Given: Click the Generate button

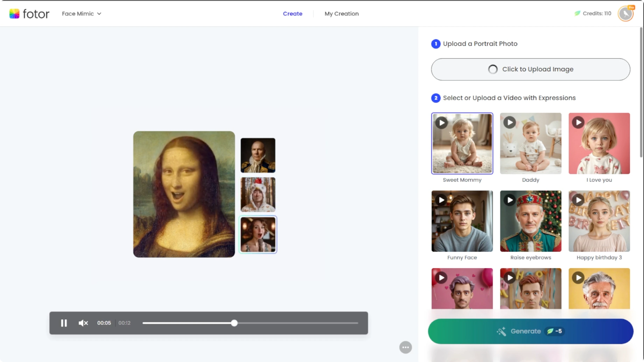Looking at the screenshot, I should coord(530,331).
